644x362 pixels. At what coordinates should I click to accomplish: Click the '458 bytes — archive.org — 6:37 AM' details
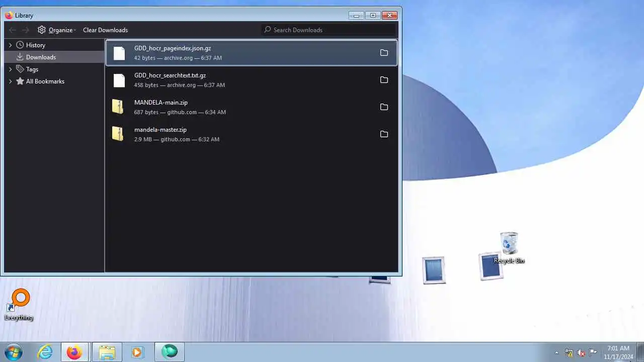180,85
